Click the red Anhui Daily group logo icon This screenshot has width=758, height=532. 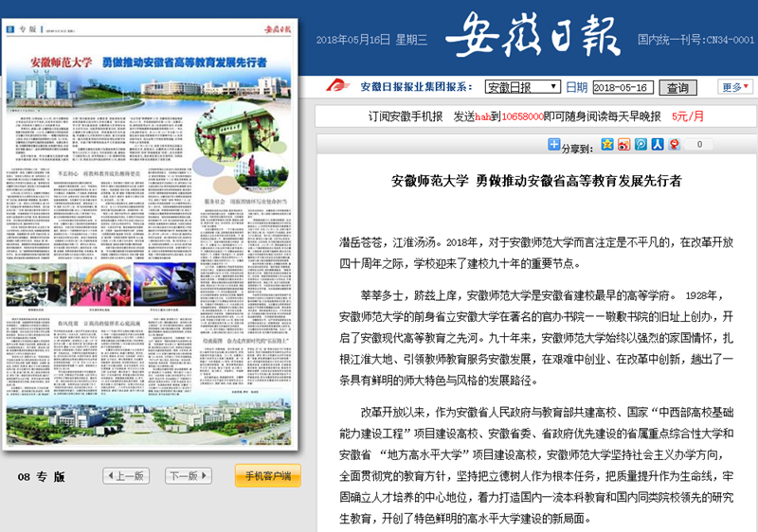click(x=337, y=86)
